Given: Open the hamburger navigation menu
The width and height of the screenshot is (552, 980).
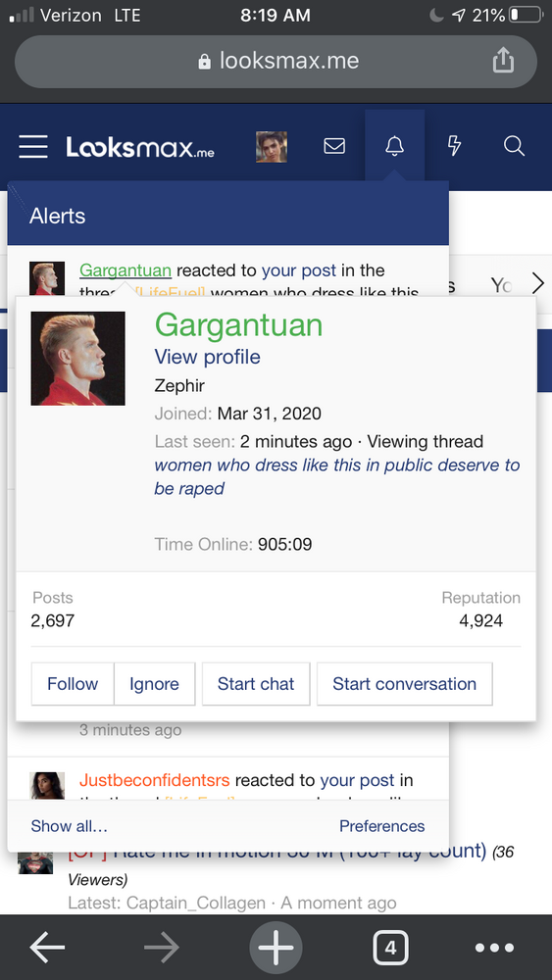Looking at the screenshot, I should pos(33,147).
